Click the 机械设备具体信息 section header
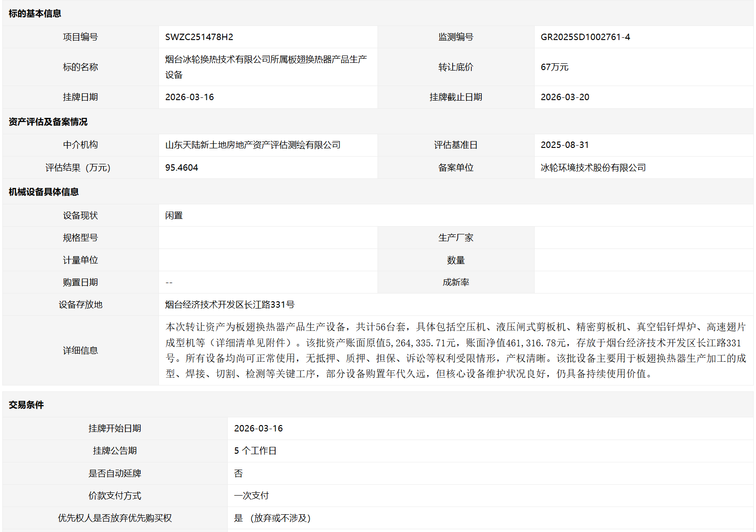The width and height of the screenshot is (756, 532). click(44, 192)
